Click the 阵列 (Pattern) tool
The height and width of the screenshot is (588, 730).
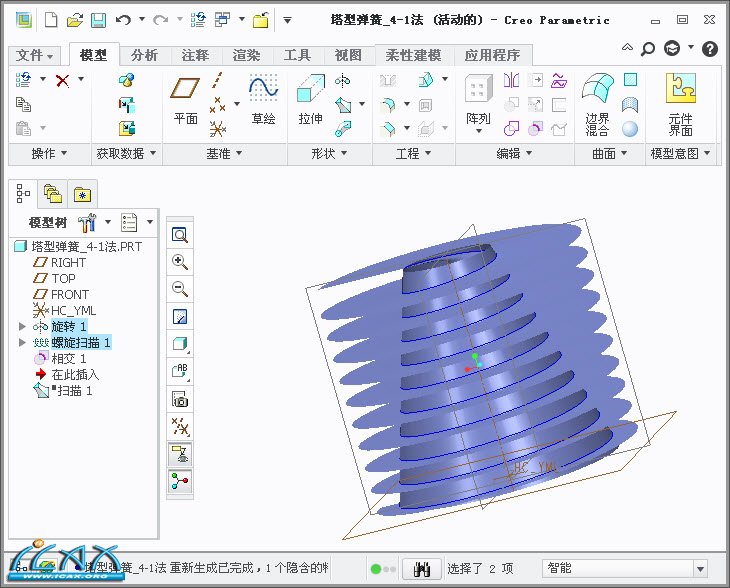click(478, 101)
